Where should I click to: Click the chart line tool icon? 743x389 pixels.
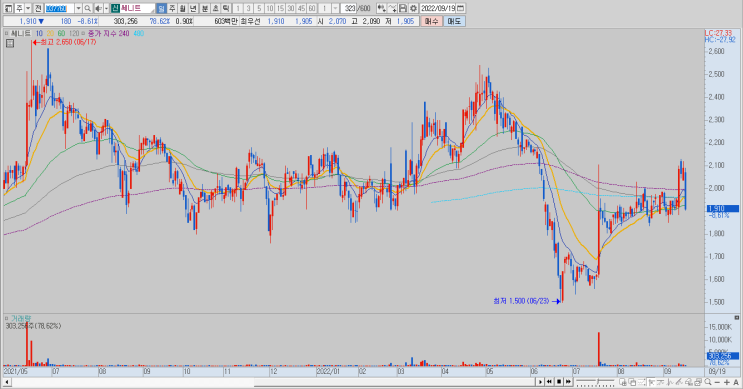click(392, 9)
